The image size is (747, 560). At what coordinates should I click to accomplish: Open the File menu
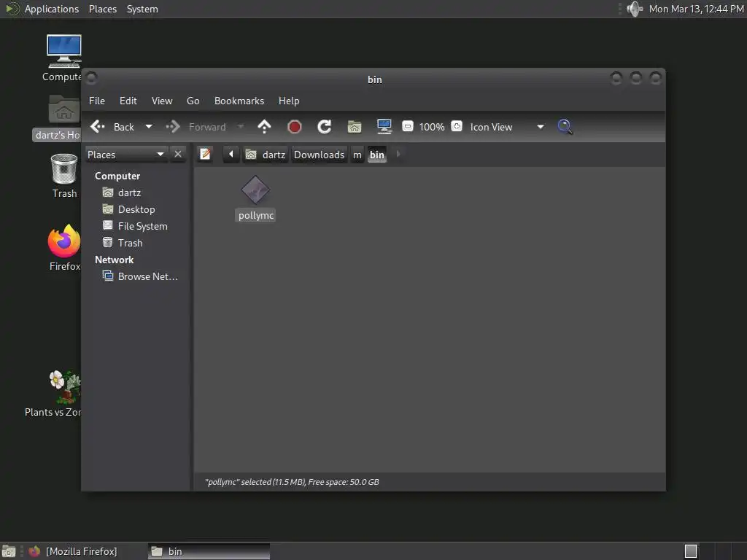coord(97,101)
